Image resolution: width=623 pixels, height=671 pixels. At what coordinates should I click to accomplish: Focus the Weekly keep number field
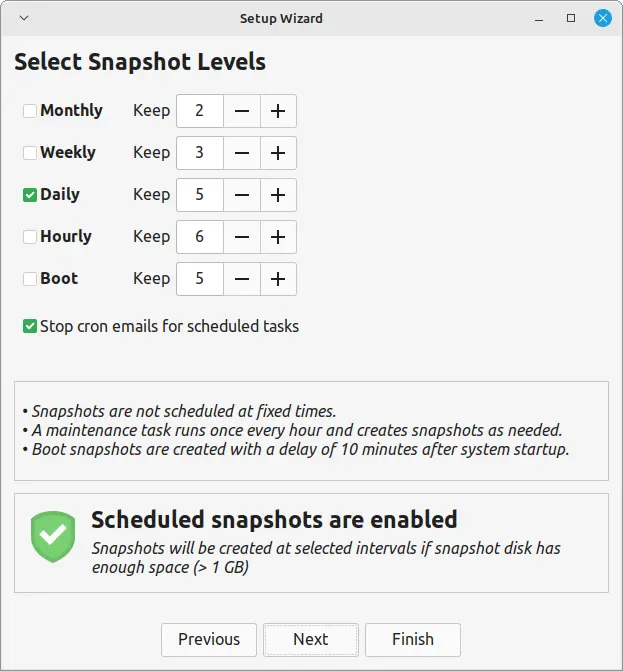(x=200, y=153)
